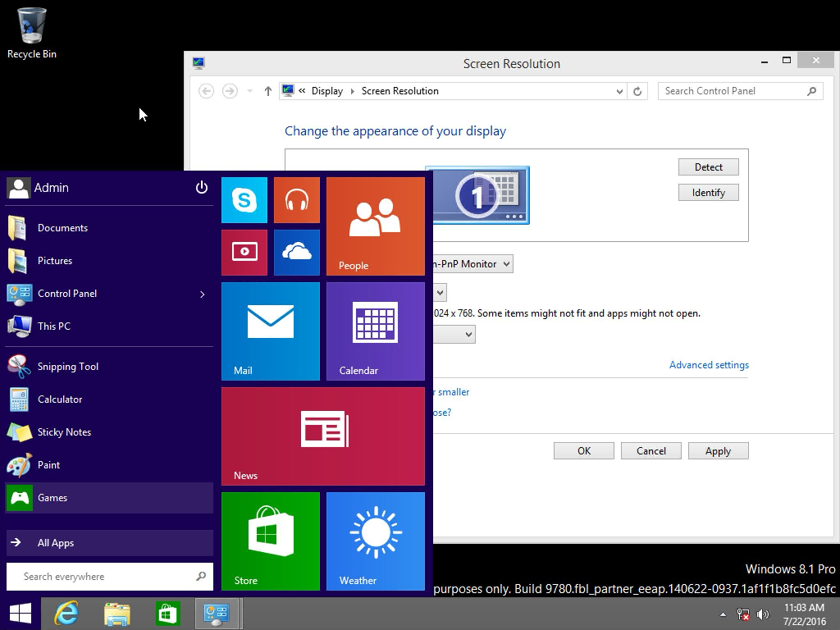
Task: Open the Skype tile
Action: click(244, 200)
